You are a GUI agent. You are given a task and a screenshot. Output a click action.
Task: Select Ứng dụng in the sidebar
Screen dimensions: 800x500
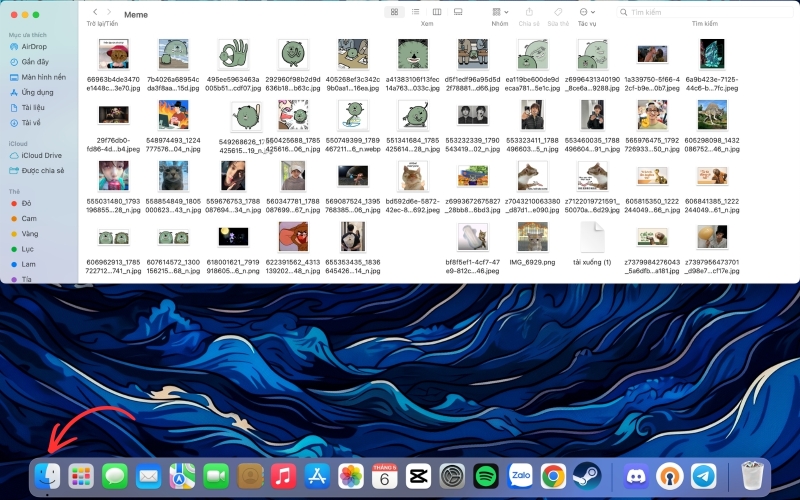point(37,92)
